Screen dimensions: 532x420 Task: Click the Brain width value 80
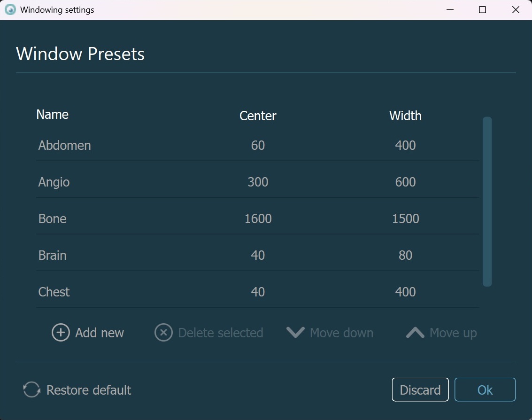click(405, 256)
